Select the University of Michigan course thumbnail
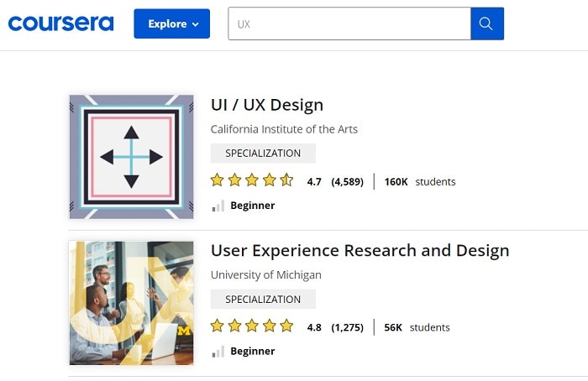Viewport: 588px width, 381px height. [x=131, y=303]
